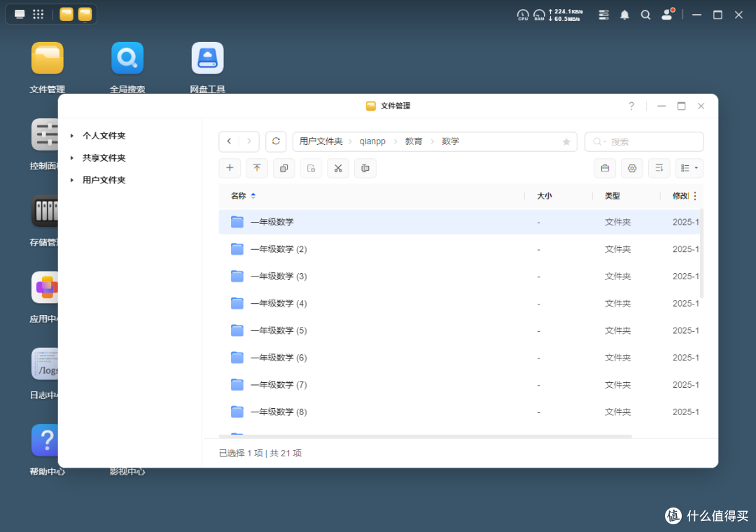Image resolution: width=756 pixels, height=532 pixels.
Task: Go back with the left arrow button
Action: point(229,141)
